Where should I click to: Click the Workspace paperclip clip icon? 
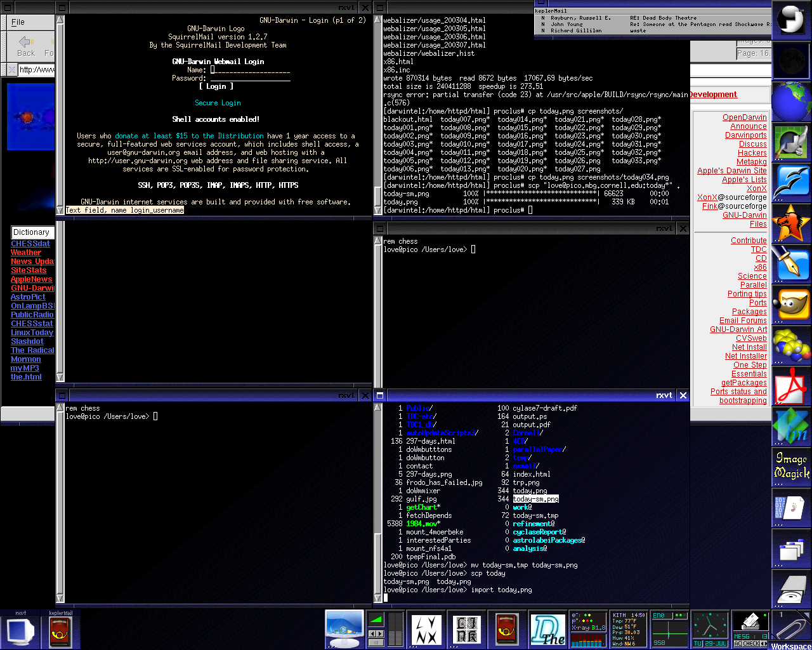pyautogui.click(x=791, y=630)
